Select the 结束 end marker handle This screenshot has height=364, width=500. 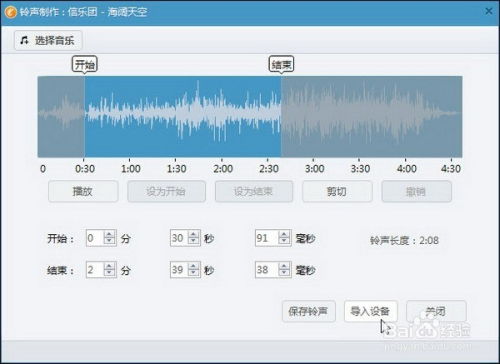(281, 64)
